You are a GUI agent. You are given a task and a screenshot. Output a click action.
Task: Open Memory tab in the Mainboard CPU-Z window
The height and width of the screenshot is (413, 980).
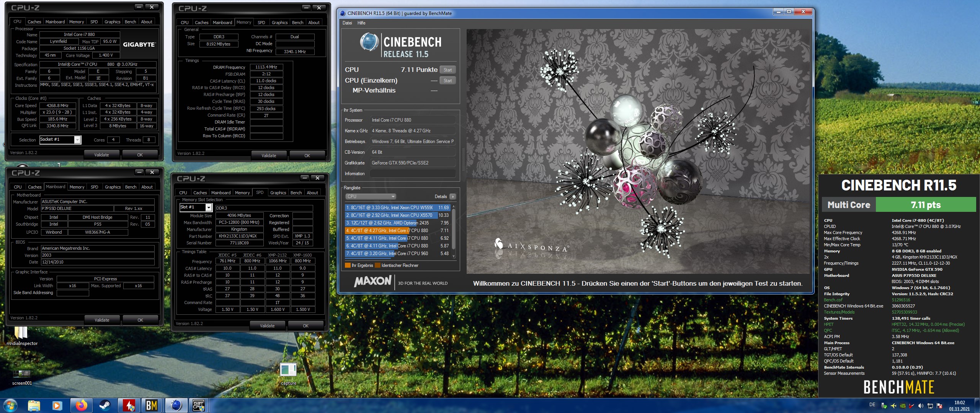[x=77, y=187]
